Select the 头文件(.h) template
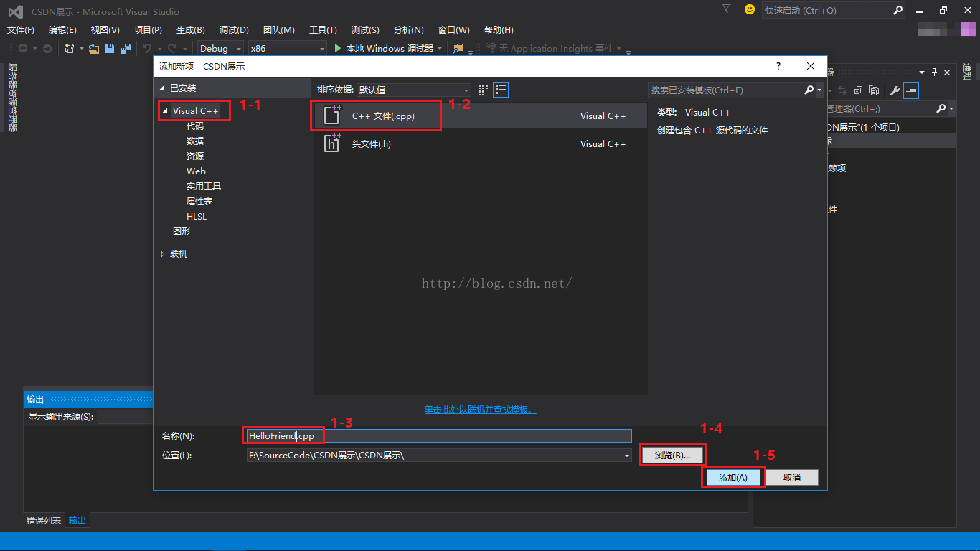This screenshot has height=551, width=980. 481,143
